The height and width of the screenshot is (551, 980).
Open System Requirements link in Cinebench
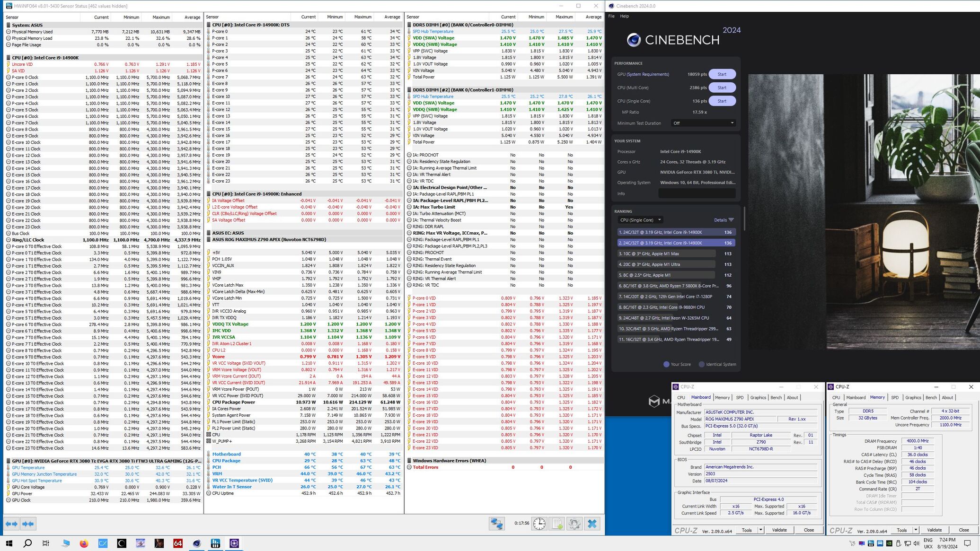point(647,74)
